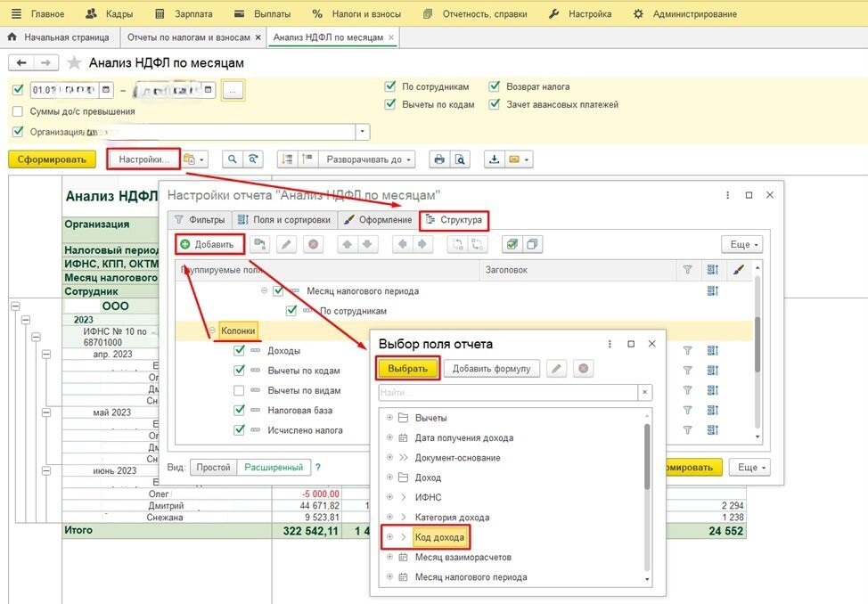This screenshot has width=868, height=604.
Task: Switch view to Простой
Action: tap(213, 468)
